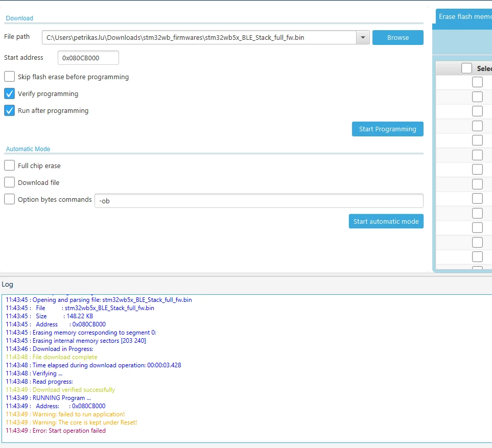This screenshot has height=448, width=492.
Task: Click the Browse button
Action: (x=397, y=38)
